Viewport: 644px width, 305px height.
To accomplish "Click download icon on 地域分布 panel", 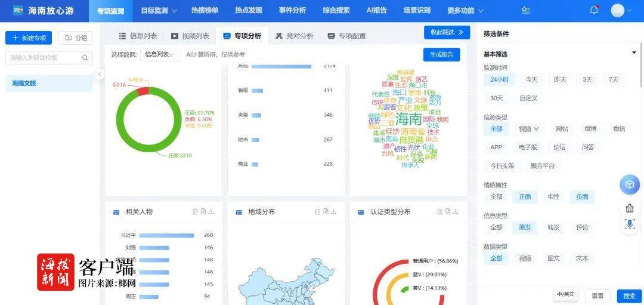I will click(x=334, y=212).
